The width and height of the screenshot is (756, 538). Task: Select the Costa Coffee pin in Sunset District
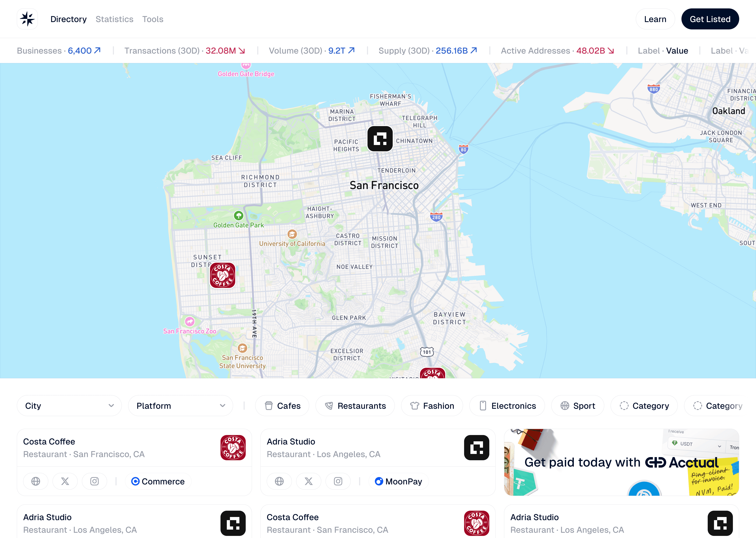223,275
